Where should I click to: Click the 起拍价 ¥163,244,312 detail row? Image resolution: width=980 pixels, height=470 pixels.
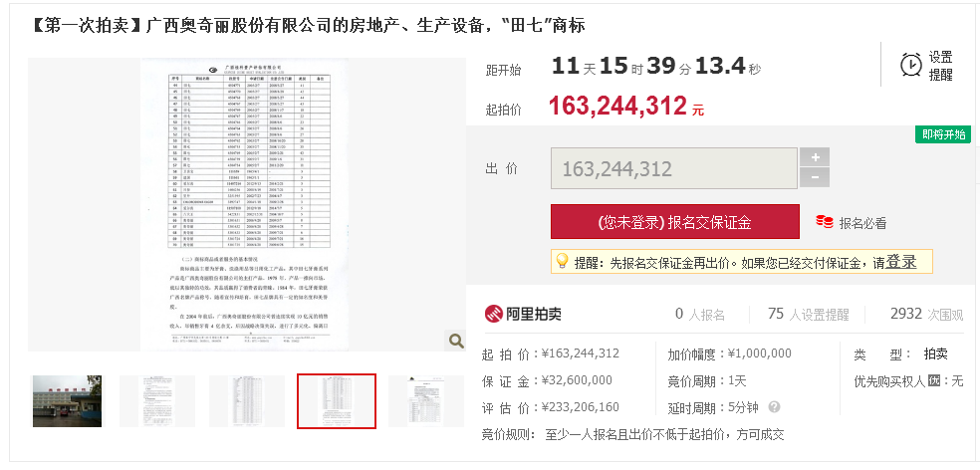(x=551, y=353)
